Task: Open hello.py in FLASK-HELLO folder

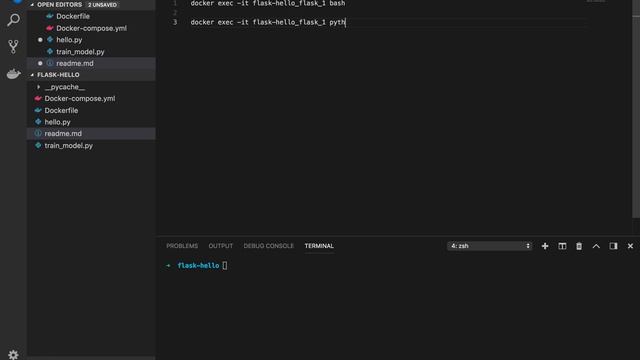Action: tap(58, 122)
